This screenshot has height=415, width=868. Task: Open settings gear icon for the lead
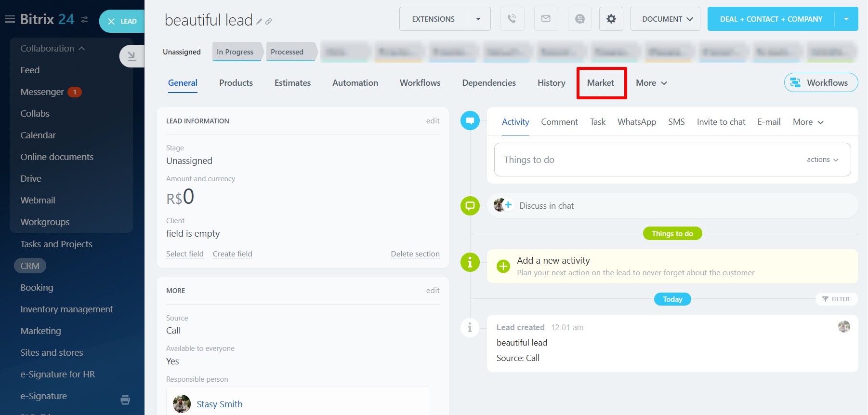tap(611, 19)
